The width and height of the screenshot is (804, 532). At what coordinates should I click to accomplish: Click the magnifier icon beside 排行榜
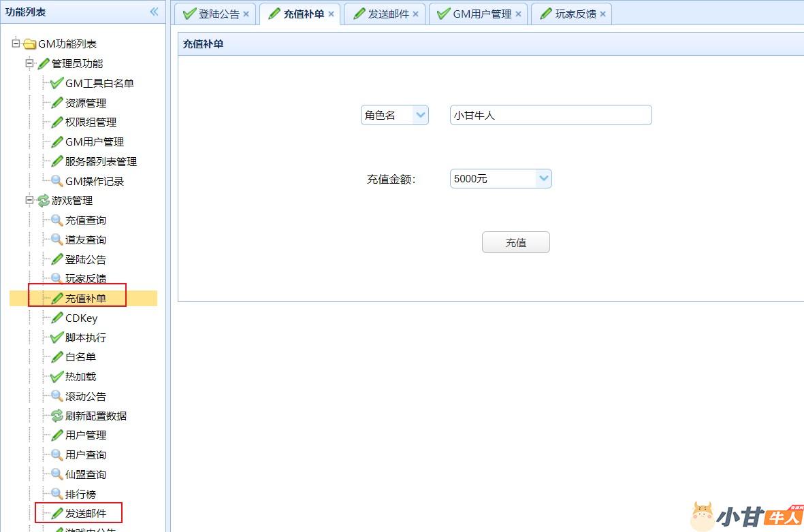tap(57, 494)
